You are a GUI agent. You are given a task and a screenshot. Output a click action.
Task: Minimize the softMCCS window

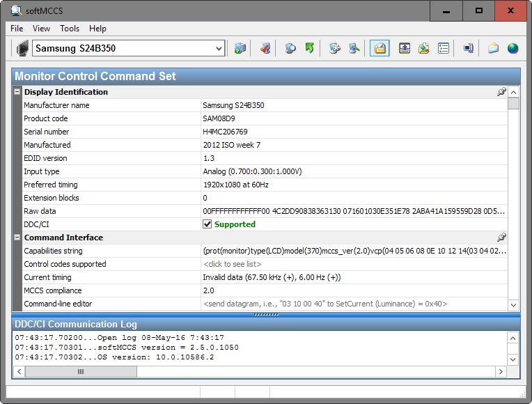[x=446, y=11]
